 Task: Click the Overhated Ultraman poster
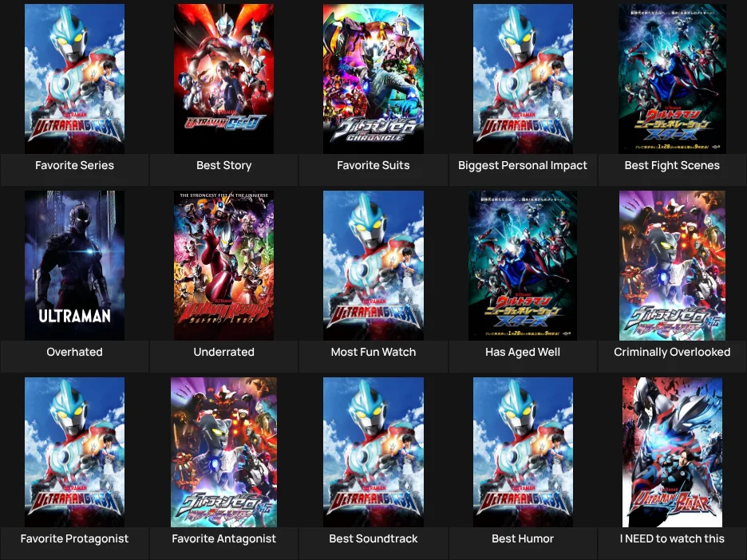pos(74,265)
